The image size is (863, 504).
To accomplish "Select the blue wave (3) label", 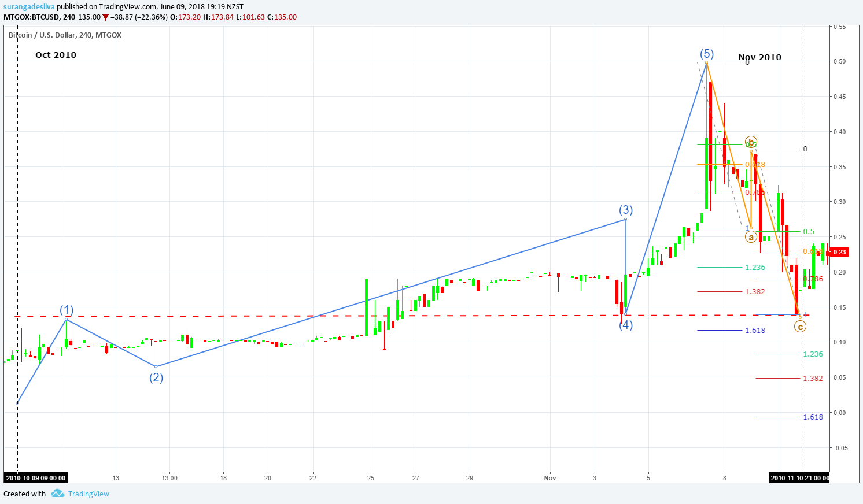I will click(x=626, y=210).
